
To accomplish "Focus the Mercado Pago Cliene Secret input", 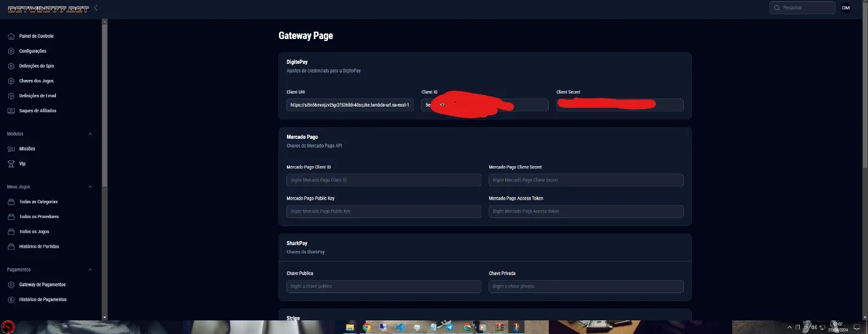I will tap(586, 180).
